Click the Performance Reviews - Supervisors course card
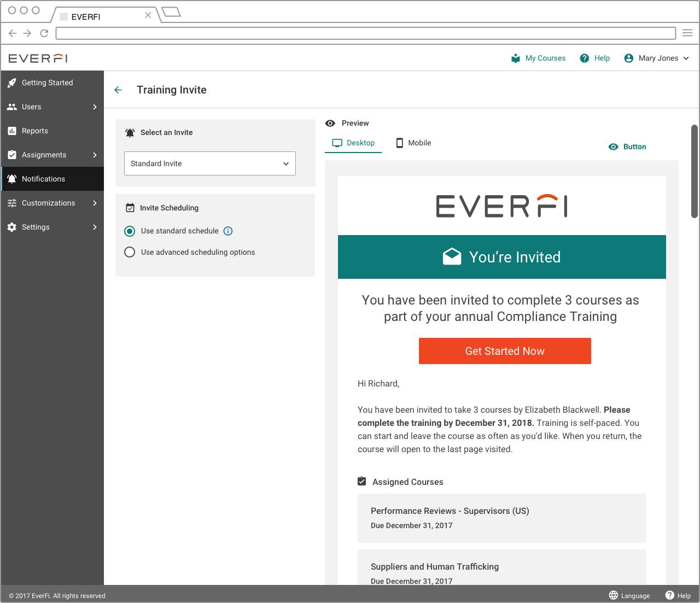 (502, 518)
